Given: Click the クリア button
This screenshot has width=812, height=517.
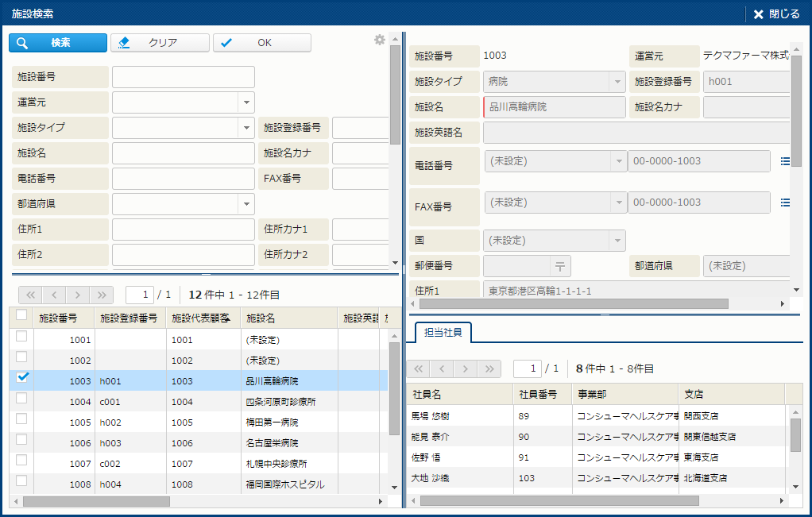Looking at the screenshot, I should (x=160, y=43).
